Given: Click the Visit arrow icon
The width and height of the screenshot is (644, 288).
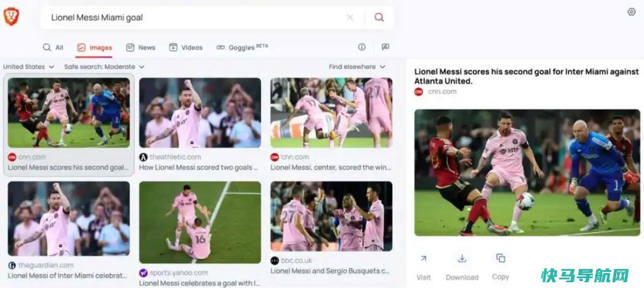Looking at the screenshot, I should point(423,259).
